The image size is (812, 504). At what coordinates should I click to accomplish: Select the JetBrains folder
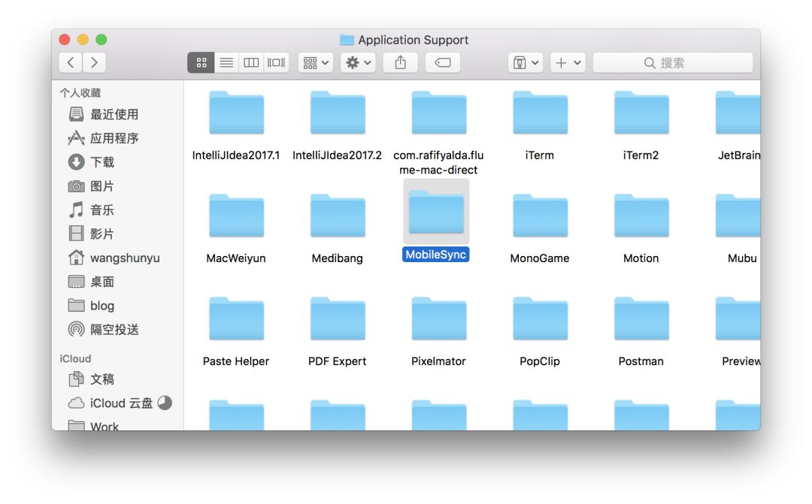click(x=738, y=125)
